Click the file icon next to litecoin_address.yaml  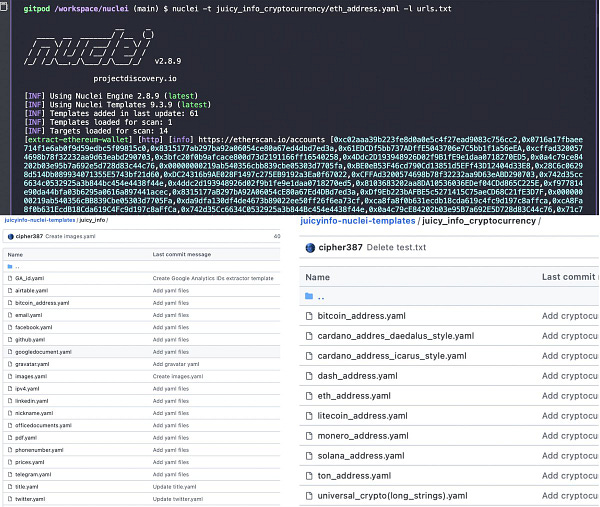click(309, 416)
